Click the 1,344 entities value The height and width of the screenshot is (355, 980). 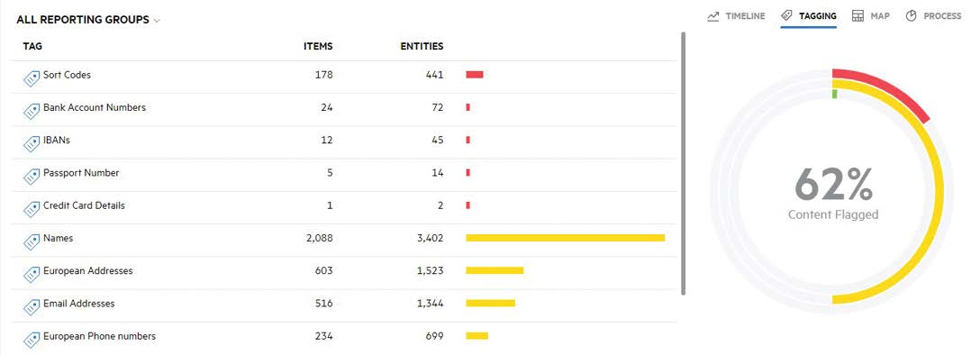(430, 303)
